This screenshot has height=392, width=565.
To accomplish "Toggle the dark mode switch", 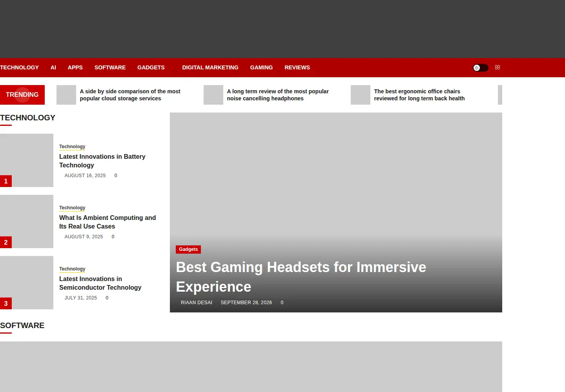I will 481,68.
